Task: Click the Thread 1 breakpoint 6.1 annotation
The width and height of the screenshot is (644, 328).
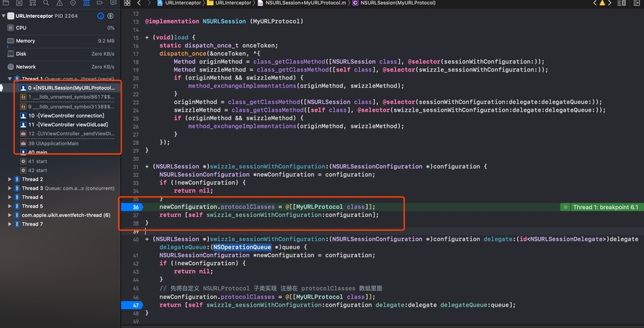Action: pyautogui.click(x=600, y=207)
